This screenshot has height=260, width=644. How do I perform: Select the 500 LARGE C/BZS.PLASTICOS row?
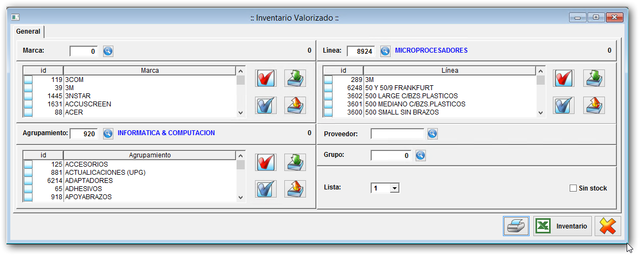[x=430, y=96]
